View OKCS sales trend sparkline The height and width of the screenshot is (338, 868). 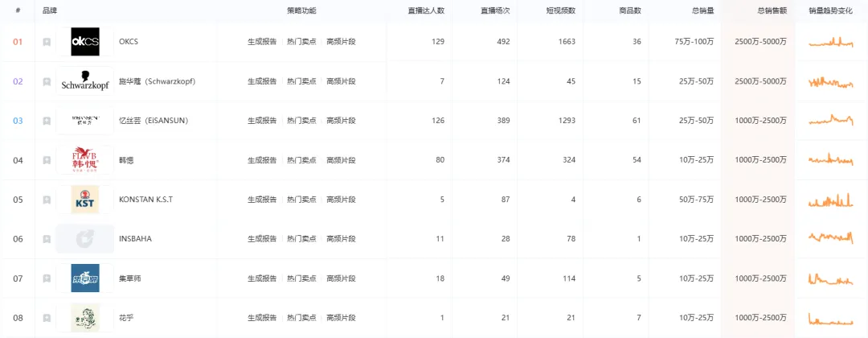tap(831, 42)
